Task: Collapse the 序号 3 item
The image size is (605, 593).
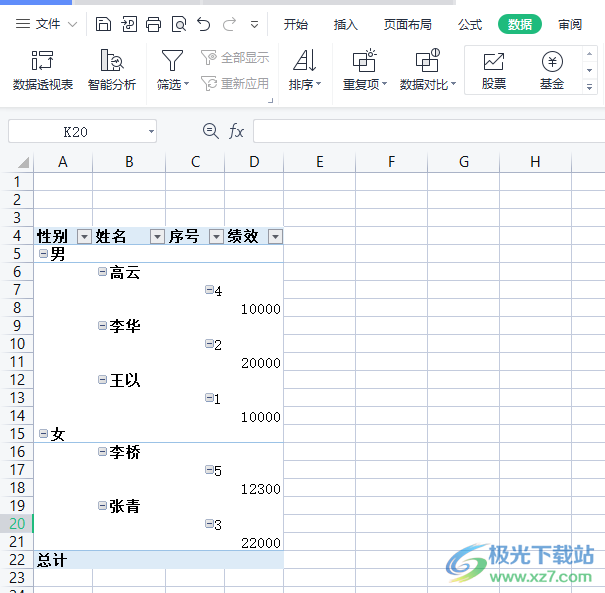Action: point(209,524)
